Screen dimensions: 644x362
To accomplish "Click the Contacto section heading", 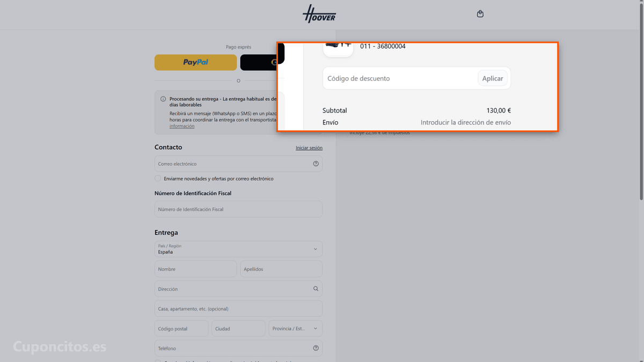I will point(168,147).
